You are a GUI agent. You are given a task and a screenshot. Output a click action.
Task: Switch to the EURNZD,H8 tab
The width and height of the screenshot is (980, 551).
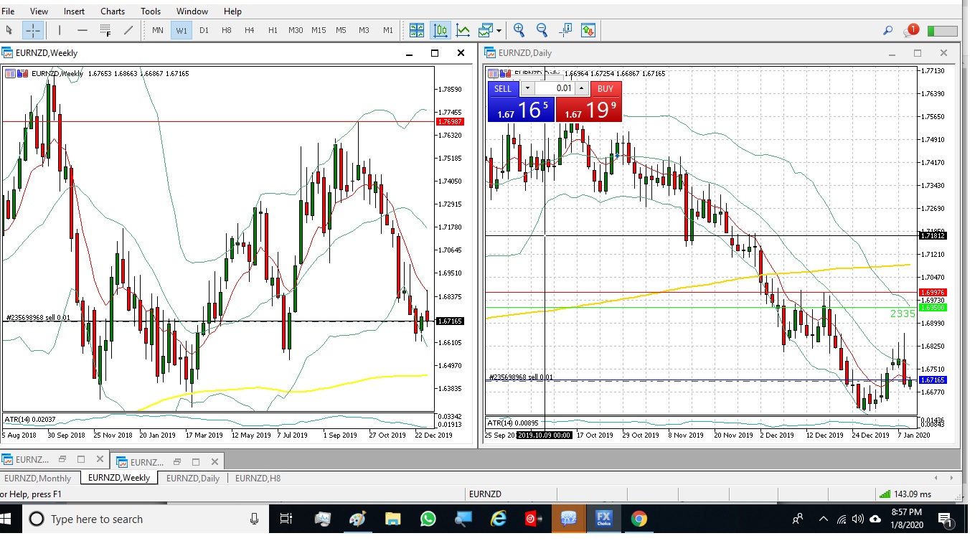tap(258, 478)
